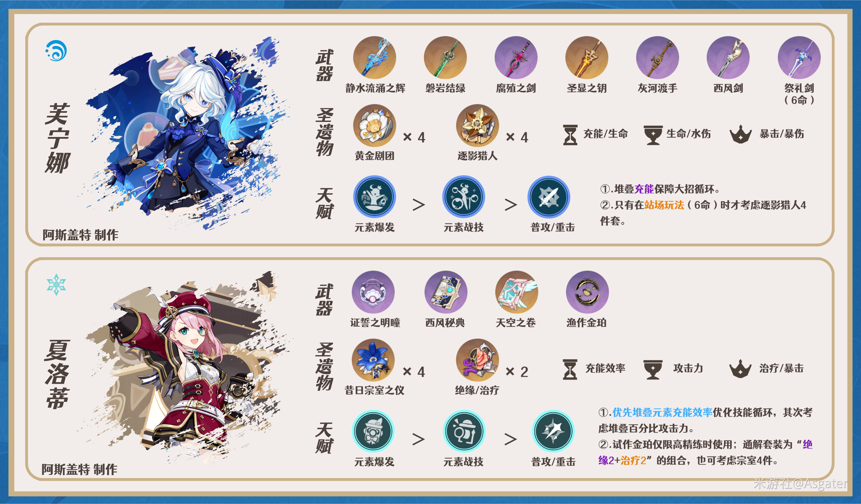Select the 昔日宗室之仪 artifact icon
861x504 pixels.
coord(373,360)
